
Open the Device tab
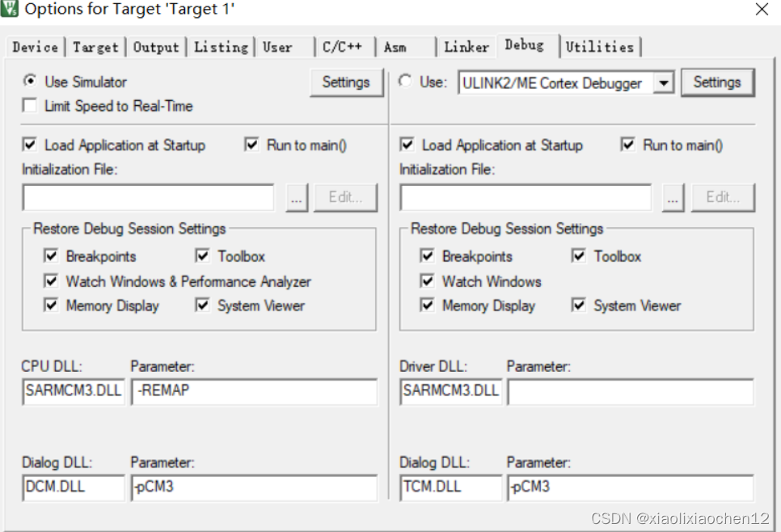[35, 48]
